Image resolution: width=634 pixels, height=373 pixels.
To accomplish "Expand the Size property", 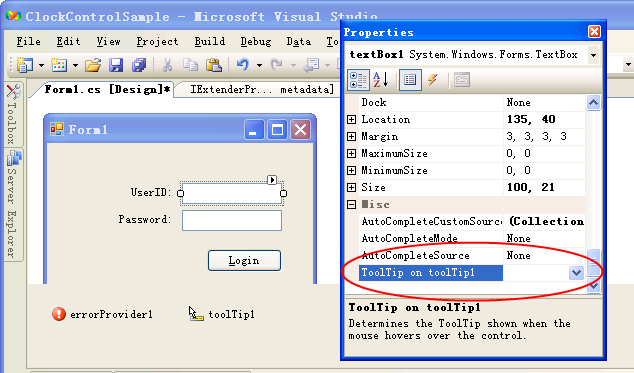I will click(351, 187).
